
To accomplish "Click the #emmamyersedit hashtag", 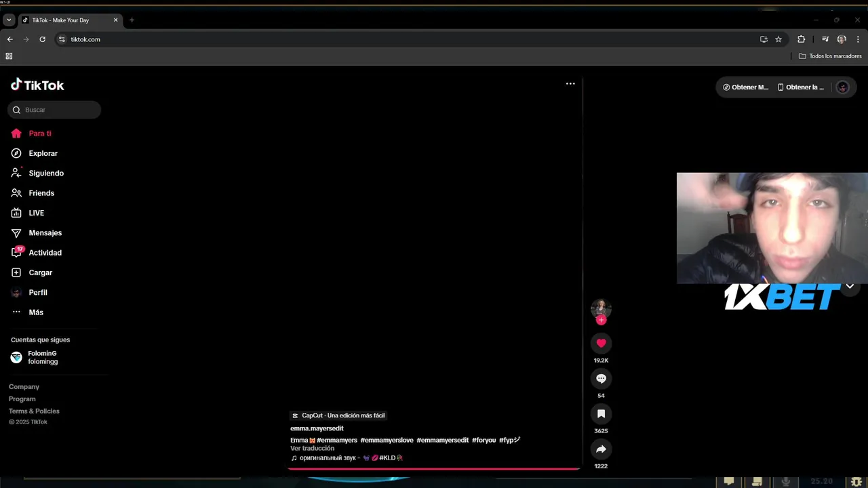I will pos(442,441).
